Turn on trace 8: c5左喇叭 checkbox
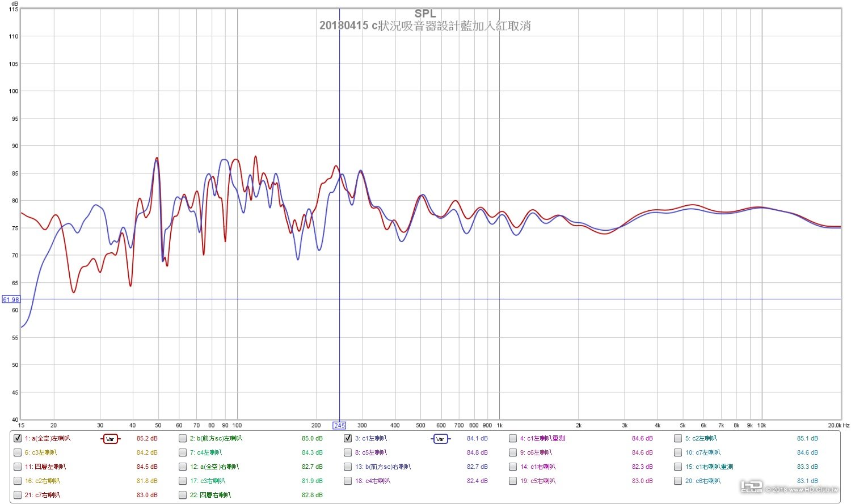This screenshot has width=851, height=504. [348, 452]
